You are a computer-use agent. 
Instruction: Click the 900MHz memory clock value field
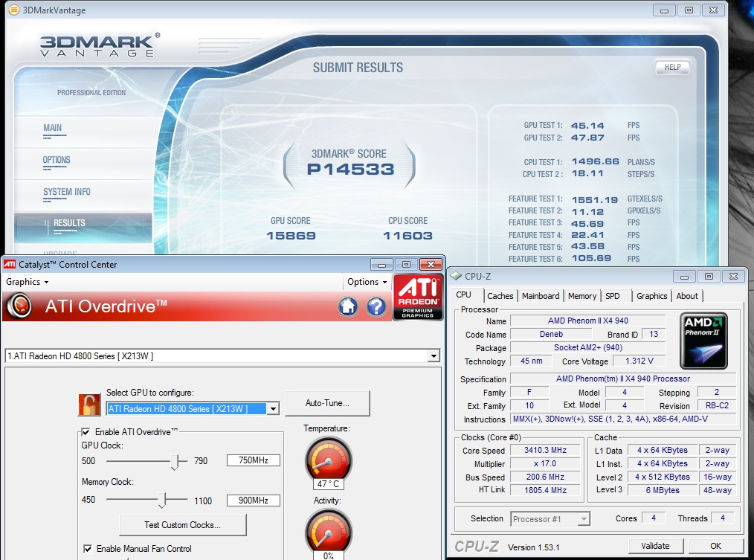pos(254,501)
